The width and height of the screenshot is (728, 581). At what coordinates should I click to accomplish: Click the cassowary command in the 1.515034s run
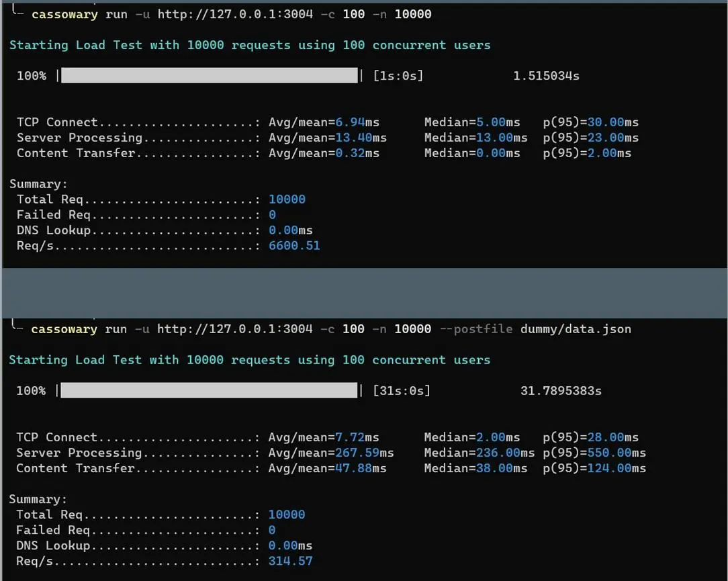64,14
